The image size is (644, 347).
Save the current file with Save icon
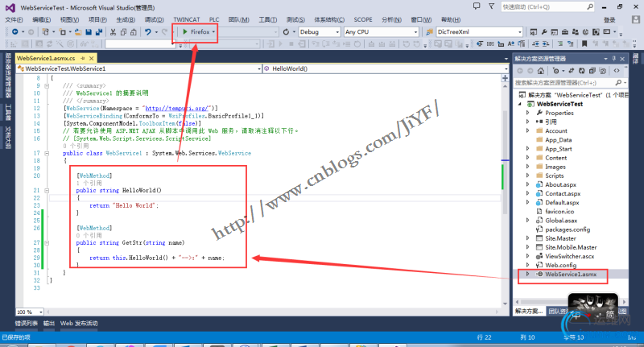[x=89, y=31]
